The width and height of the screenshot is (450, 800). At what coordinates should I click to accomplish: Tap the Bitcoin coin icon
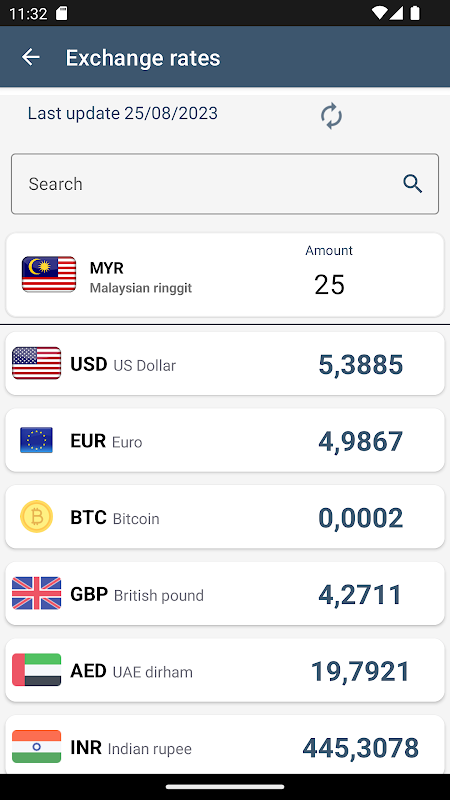36,516
